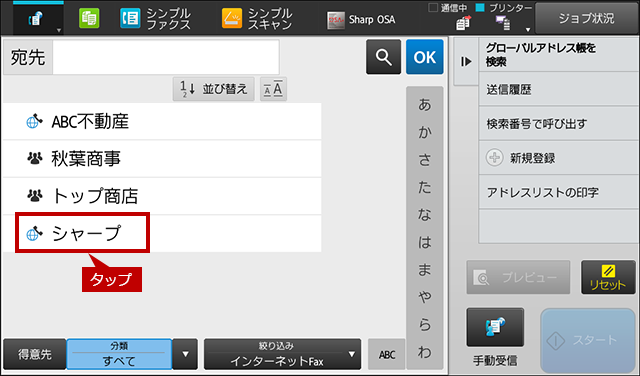640x376 pixels.
Task: Open dropdown arrow next to 分類 すべて
Action: [185, 354]
